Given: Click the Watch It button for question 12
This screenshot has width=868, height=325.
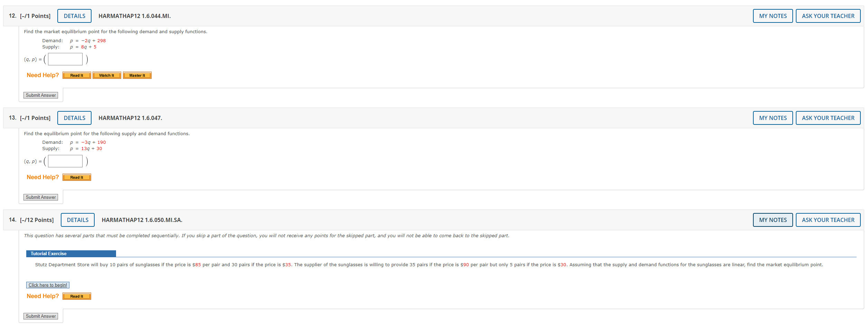Looking at the screenshot, I should 107,75.
